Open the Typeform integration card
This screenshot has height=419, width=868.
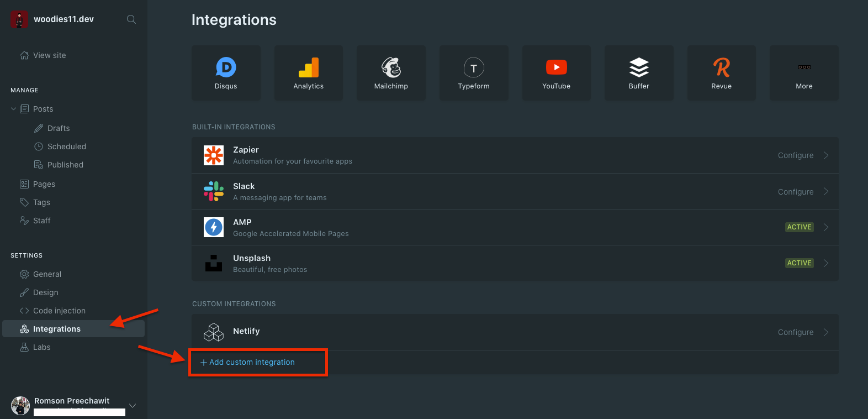[x=474, y=73]
